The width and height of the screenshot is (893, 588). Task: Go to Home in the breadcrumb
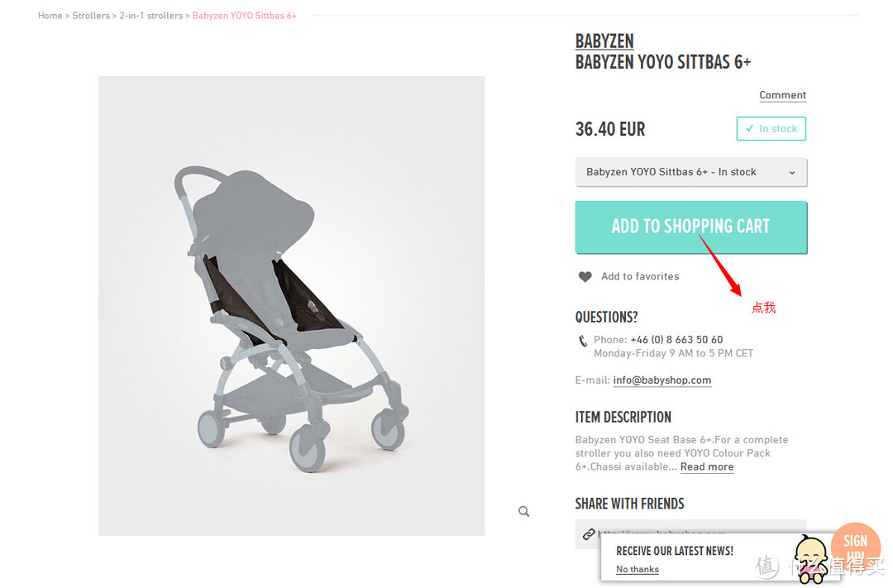click(50, 16)
